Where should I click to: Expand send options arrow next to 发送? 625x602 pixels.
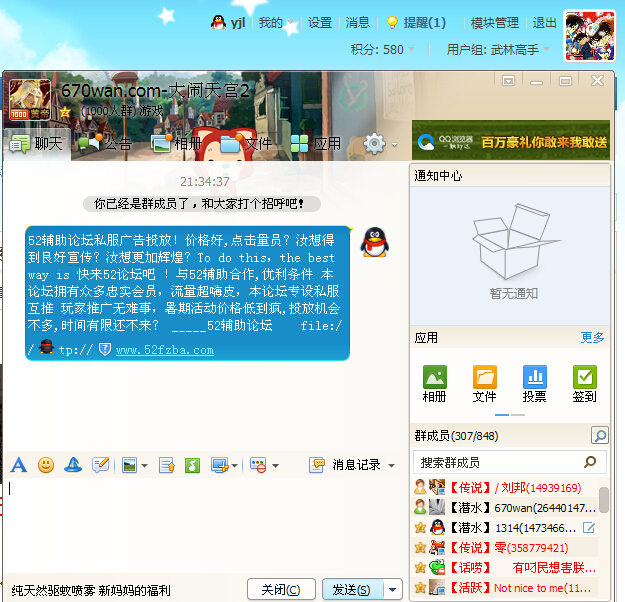tap(393, 589)
